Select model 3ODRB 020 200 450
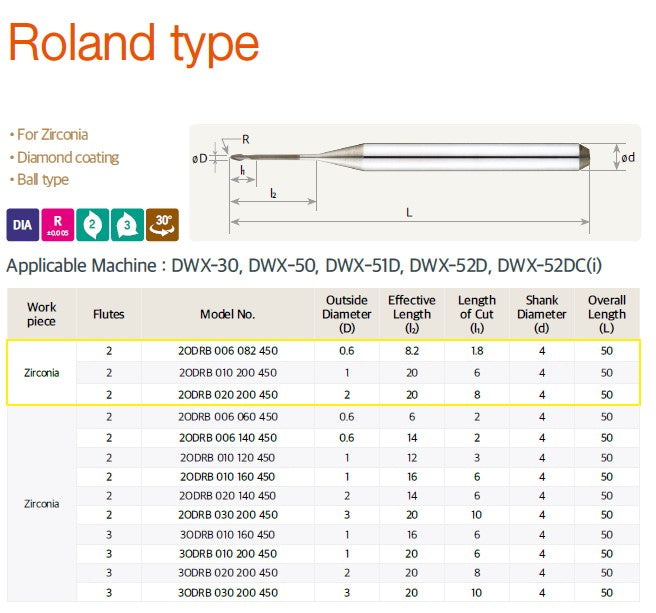 click(x=228, y=573)
